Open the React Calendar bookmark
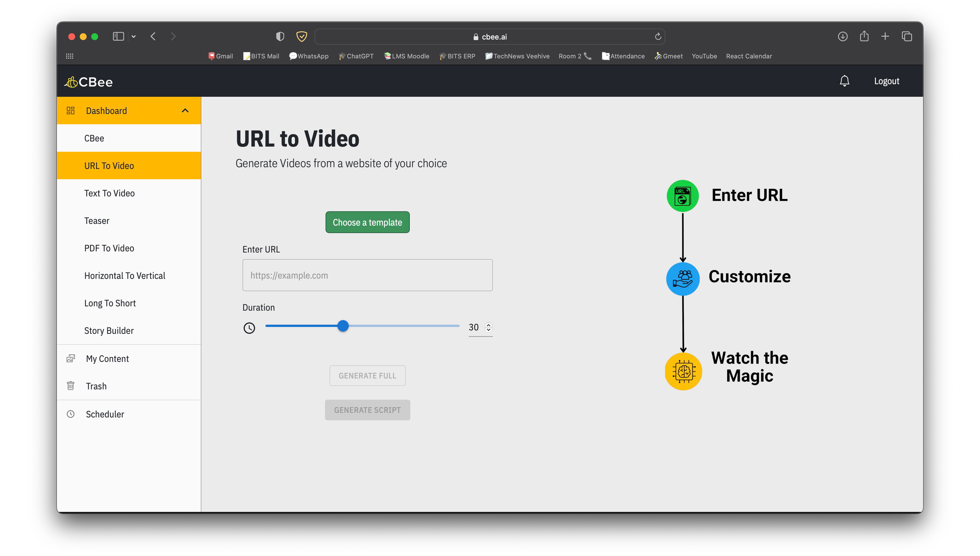 749,56
